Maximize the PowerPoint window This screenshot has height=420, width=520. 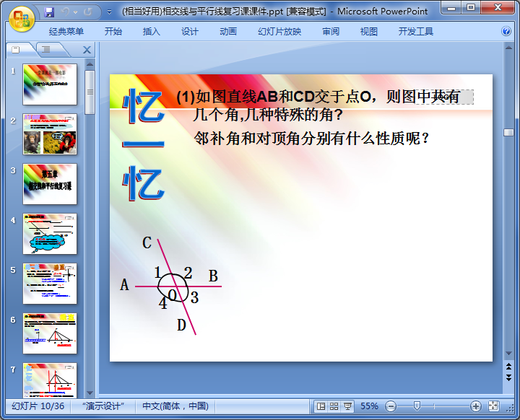471,7
